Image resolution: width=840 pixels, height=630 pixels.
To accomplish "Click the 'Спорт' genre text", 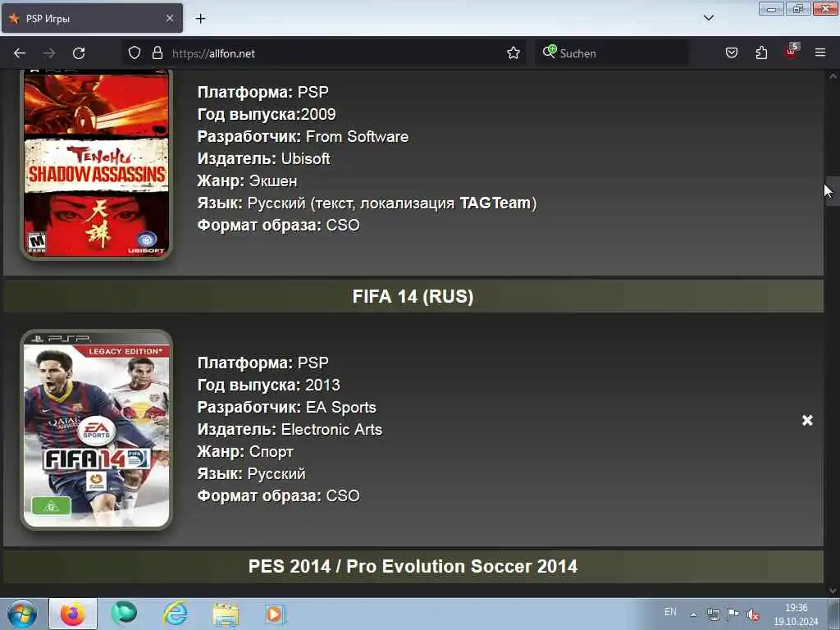I will 272,452.
